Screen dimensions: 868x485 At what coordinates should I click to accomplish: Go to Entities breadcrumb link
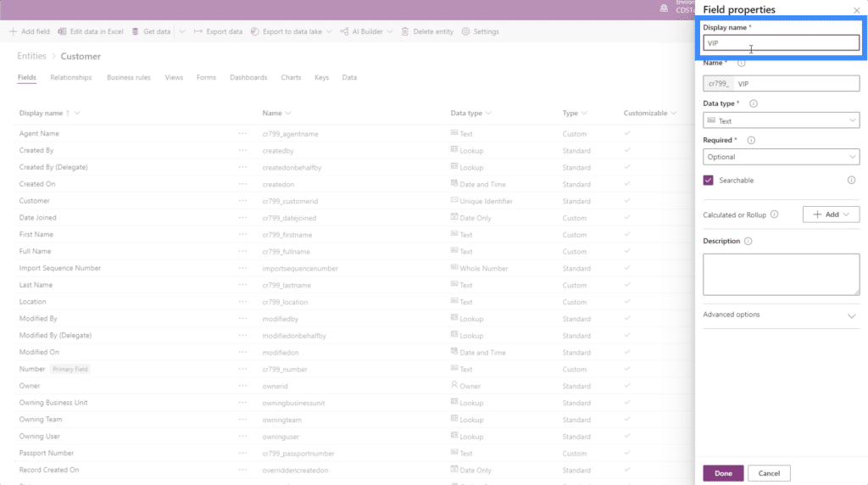coord(31,56)
